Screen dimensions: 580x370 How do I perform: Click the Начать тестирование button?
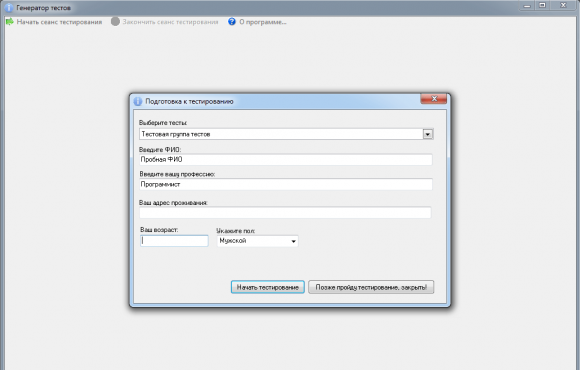(x=268, y=287)
